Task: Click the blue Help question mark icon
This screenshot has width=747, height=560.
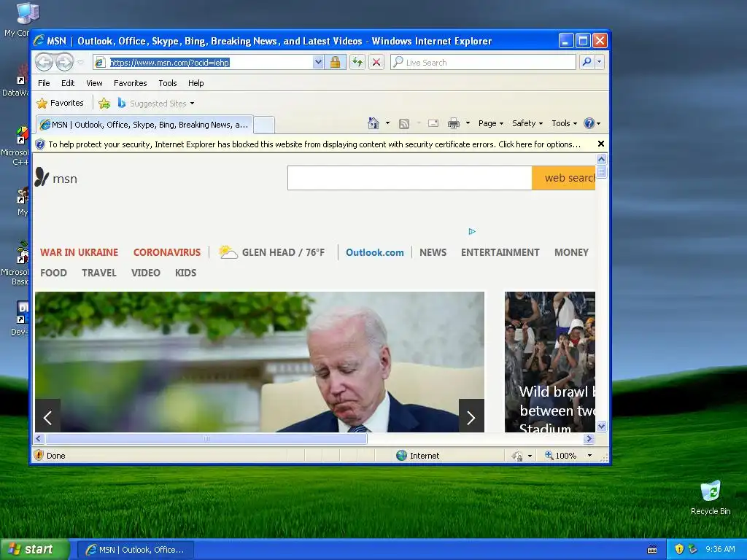Action: click(589, 123)
